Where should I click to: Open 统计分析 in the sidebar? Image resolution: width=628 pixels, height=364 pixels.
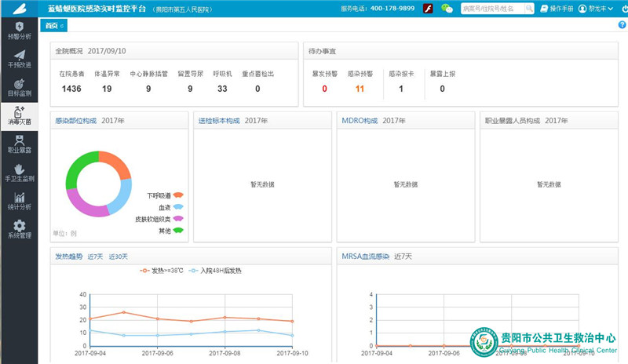point(19,201)
